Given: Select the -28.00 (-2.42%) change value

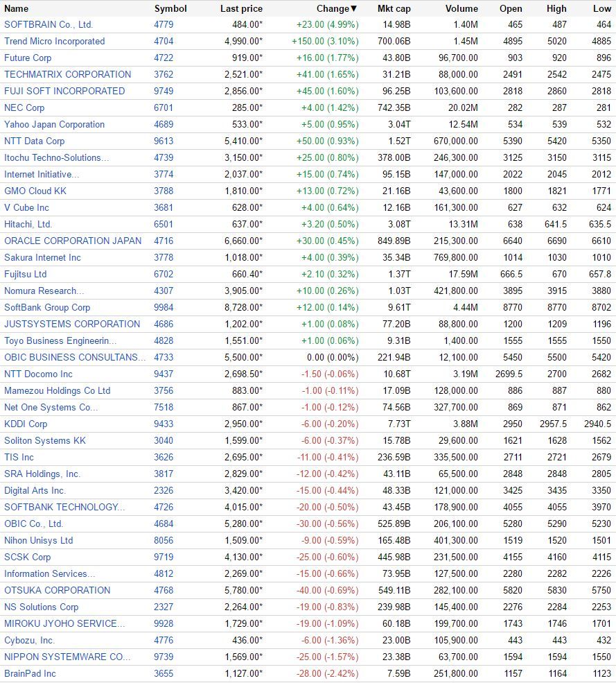Looking at the screenshot, I should [x=327, y=674].
